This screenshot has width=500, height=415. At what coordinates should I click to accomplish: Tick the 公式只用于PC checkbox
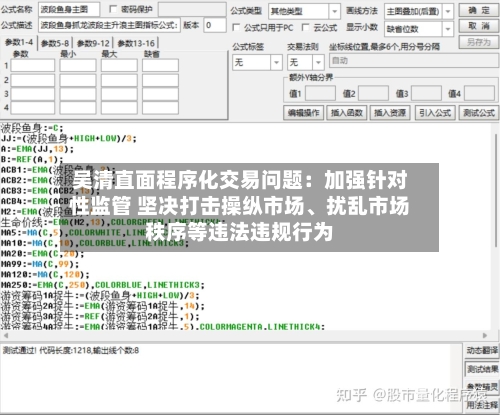(x=236, y=27)
